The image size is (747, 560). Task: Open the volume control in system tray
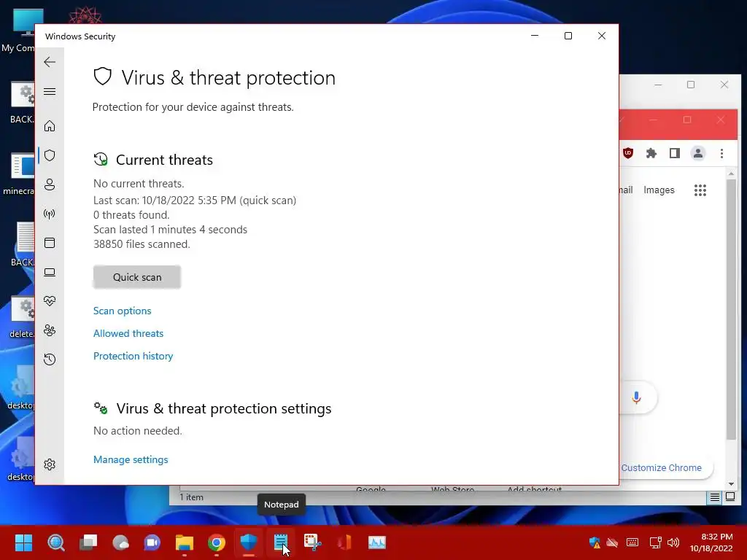673,542
